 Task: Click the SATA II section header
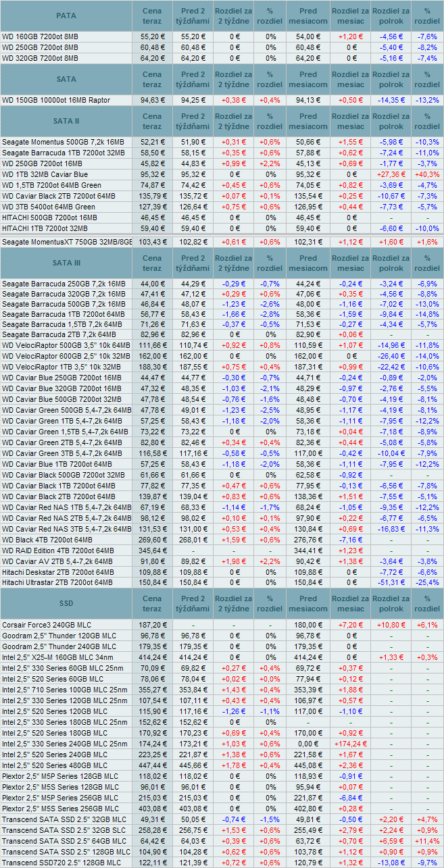[66, 121]
